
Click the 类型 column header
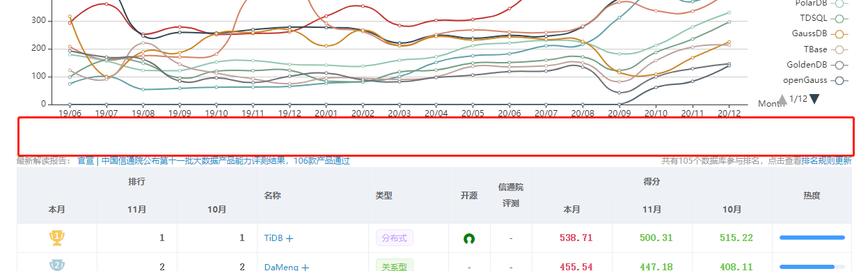pyautogui.click(x=384, y=196)
